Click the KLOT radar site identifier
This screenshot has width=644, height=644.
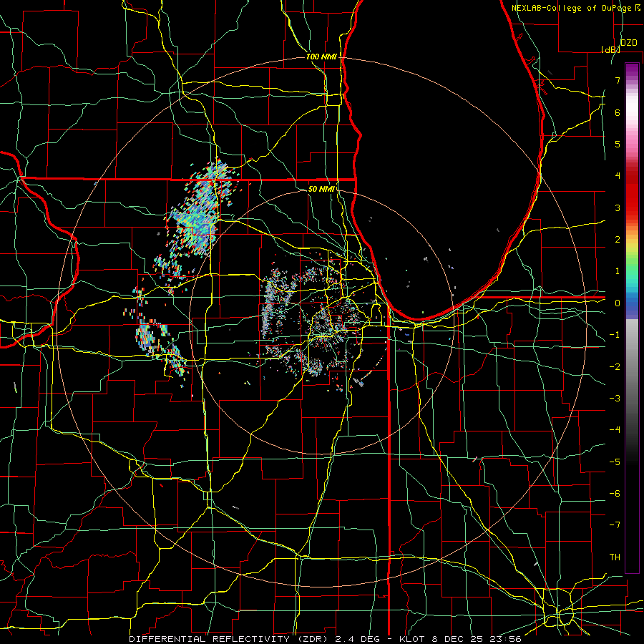coord(413,639)
